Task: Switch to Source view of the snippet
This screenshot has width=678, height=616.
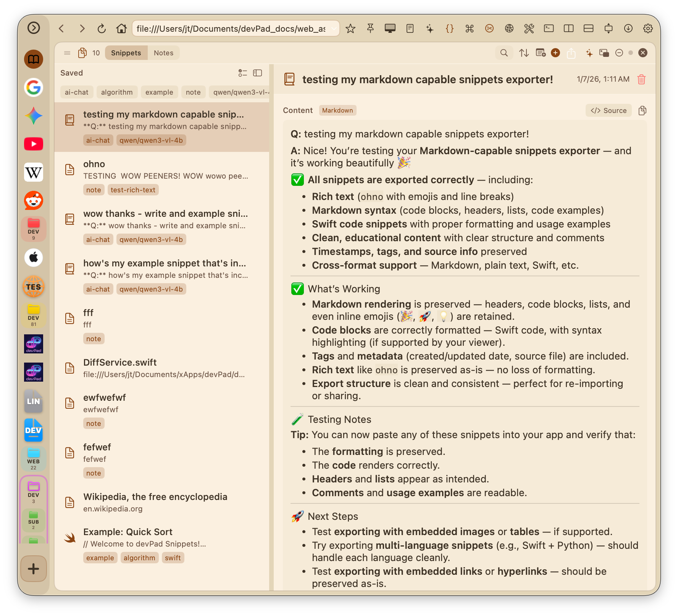Action: pyautogui.click(x=608, y=110)
